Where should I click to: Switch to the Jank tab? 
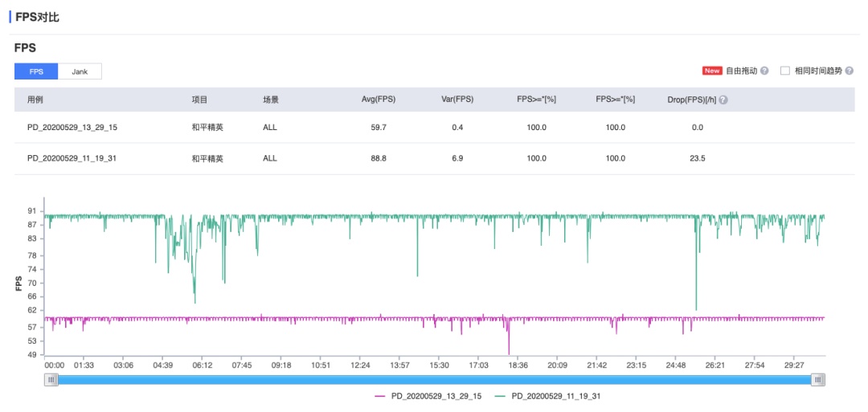point(80,71)
